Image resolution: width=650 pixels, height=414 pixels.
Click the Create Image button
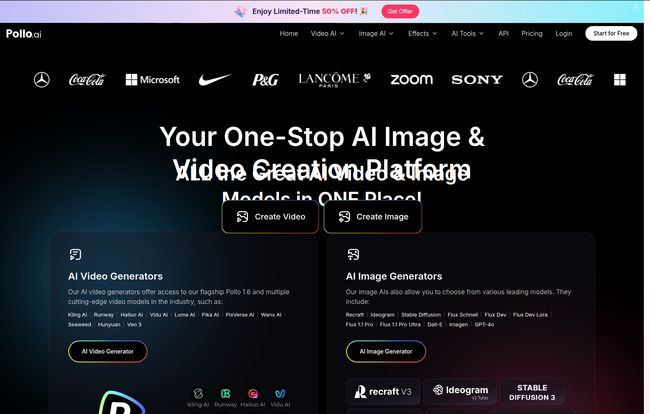point(373,217)
